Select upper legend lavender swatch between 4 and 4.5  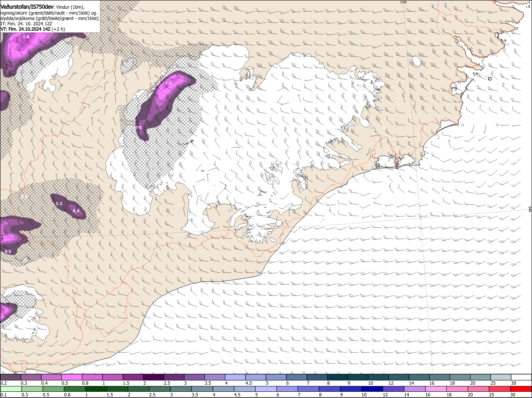pos(235,377)
